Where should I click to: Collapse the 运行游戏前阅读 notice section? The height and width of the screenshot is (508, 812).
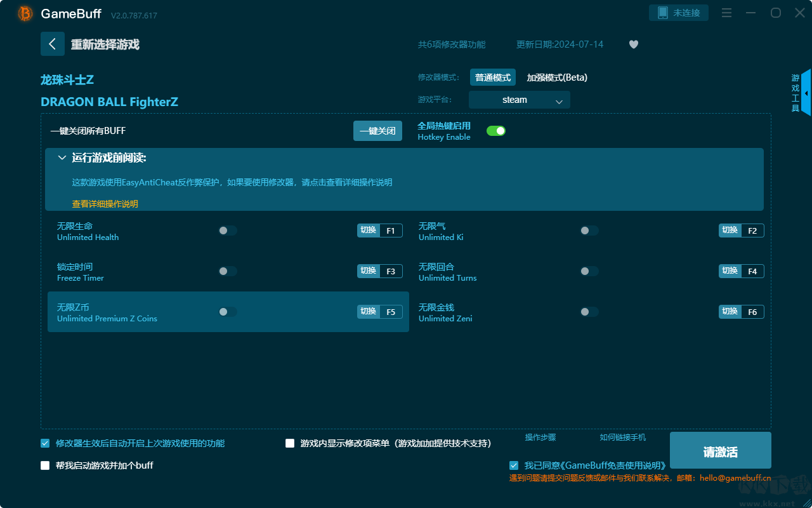click(x=62, y=157)
